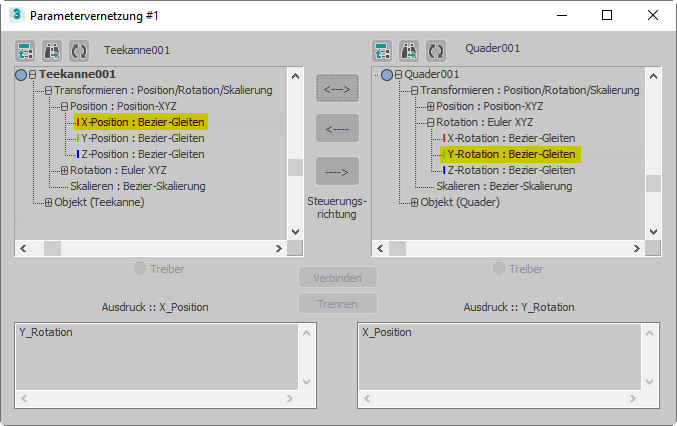677x426 pixels.
Task: Expand Objekt (Quader) node
Action: pos(413,202)
